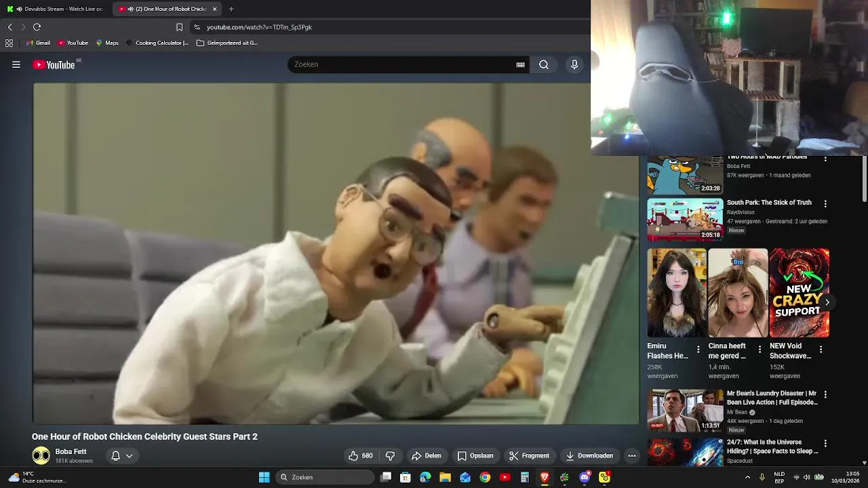
Task: Select One Hour of Robot Chicken tab
Action: [168, 9]
